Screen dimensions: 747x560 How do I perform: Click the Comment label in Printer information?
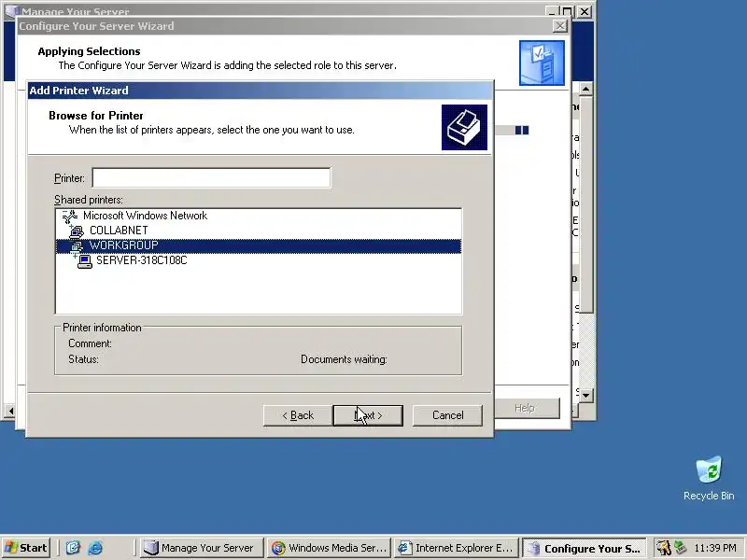coord(90,343)
